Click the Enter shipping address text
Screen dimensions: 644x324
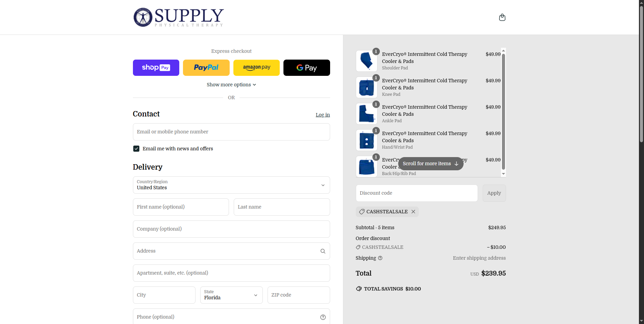click(x=479, y=258)
